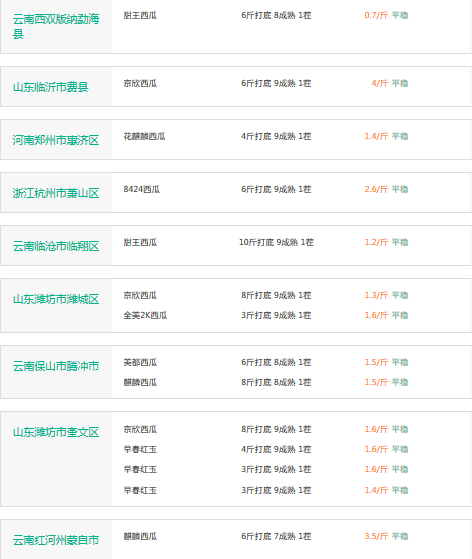This screenshot has height=559, width=472.
Task: Click the 0.7/斤 price for 甜王西瓜
Action: coord(376,15)
